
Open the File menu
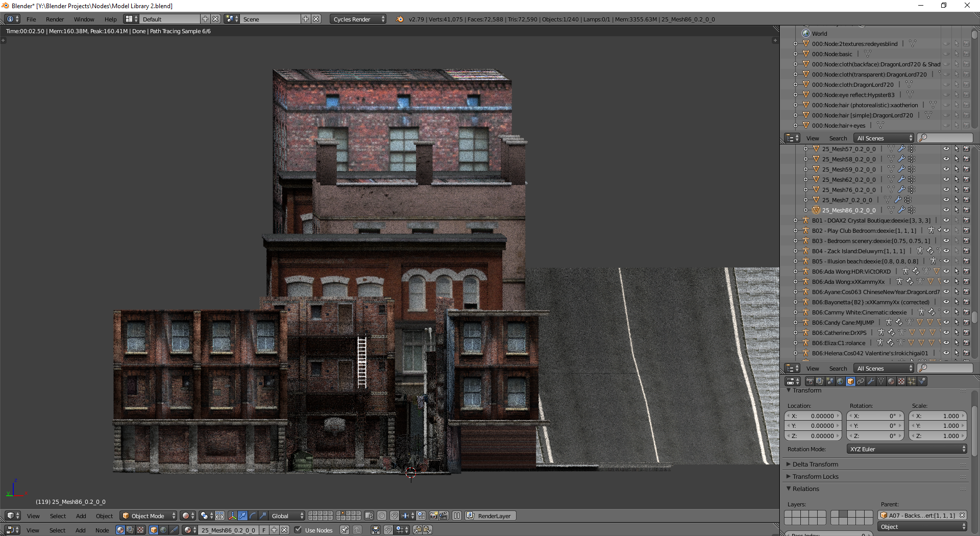(x=31, y=19)
